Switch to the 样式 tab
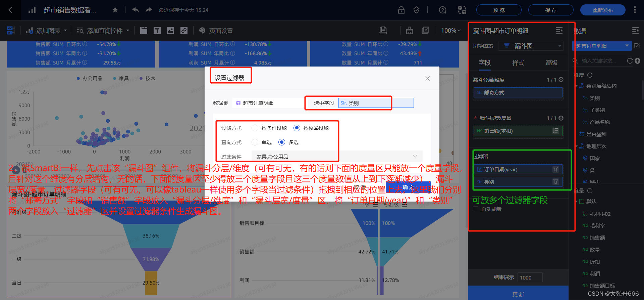Screen dimensions: 644x300 click(x=518, y=63)
